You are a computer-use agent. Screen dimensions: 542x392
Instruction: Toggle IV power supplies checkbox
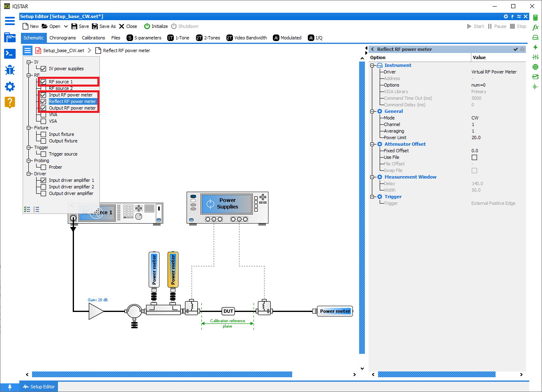pos(44,69)
